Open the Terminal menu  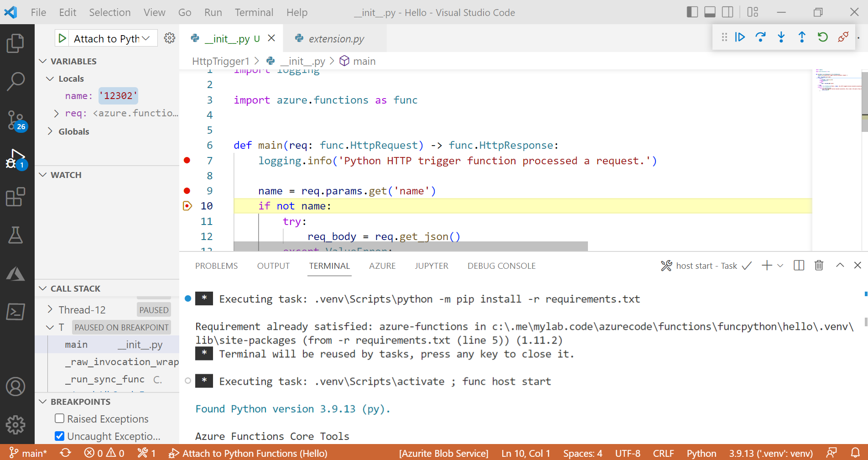(254, 12)
